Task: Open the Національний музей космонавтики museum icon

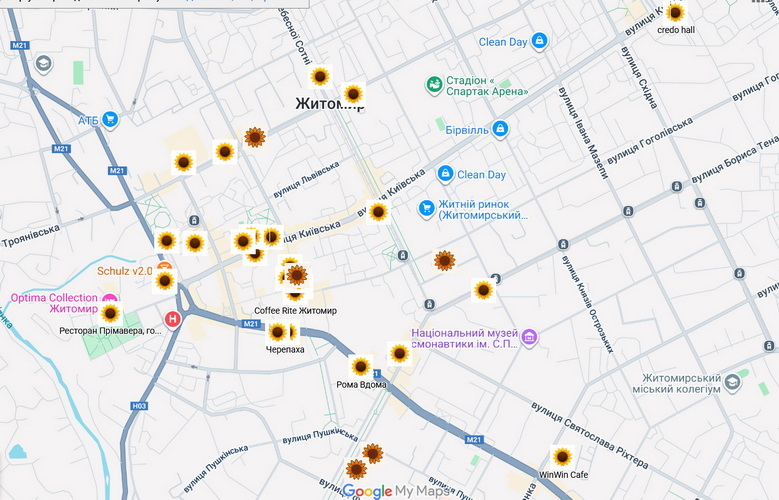Action: 530,338
